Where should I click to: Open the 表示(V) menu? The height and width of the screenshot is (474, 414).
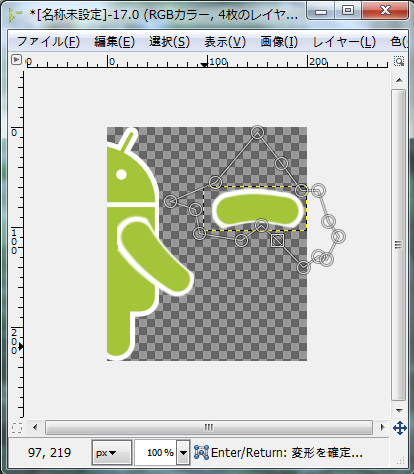(x=225, y=42)
